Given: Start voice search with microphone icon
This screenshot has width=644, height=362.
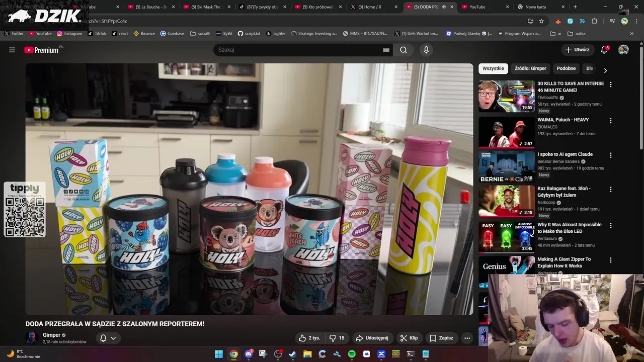Looking at the screenshot, I should tap(426, 50).
